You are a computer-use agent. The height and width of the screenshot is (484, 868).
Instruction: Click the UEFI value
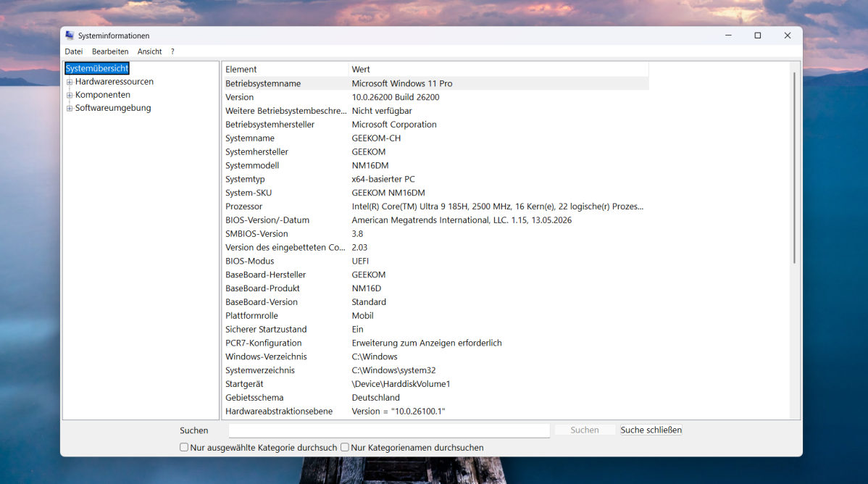(x=360, y=261)
